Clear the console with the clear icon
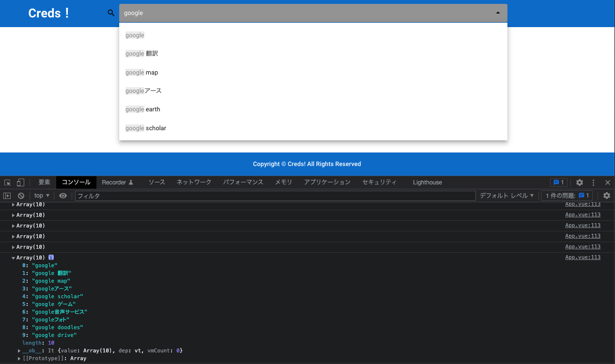The width and height of the screenshot is (615, 364). click(x=21, y=195)
